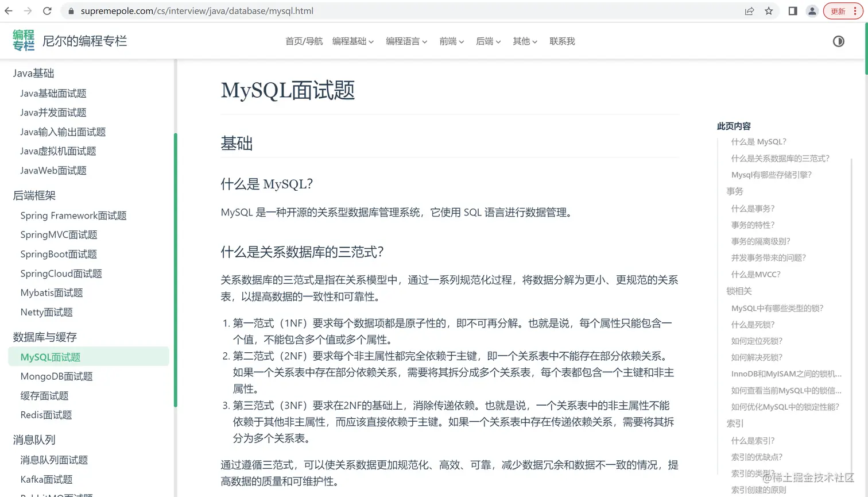Click the red 更新 button
Screen dimensions: 868x497
point(839,10)
